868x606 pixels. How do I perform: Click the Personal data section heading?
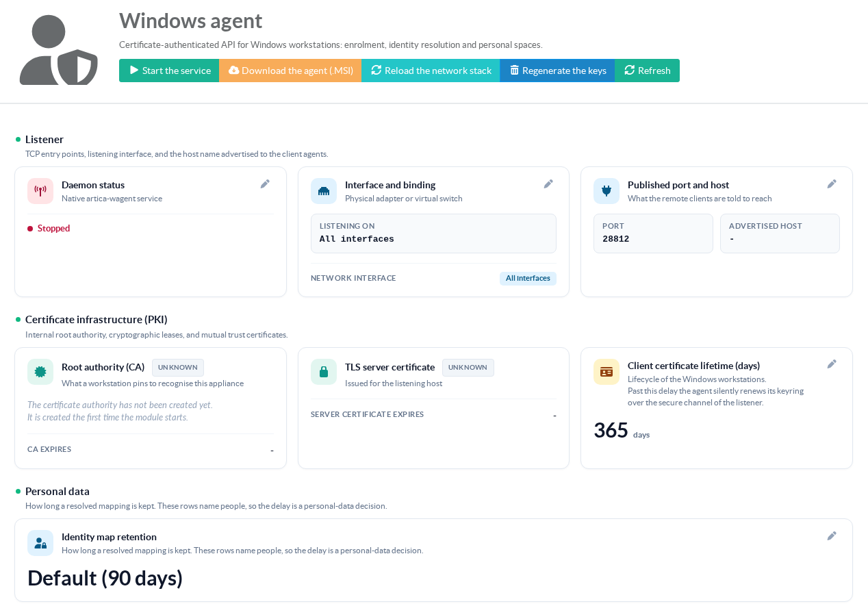pos(58,491)
